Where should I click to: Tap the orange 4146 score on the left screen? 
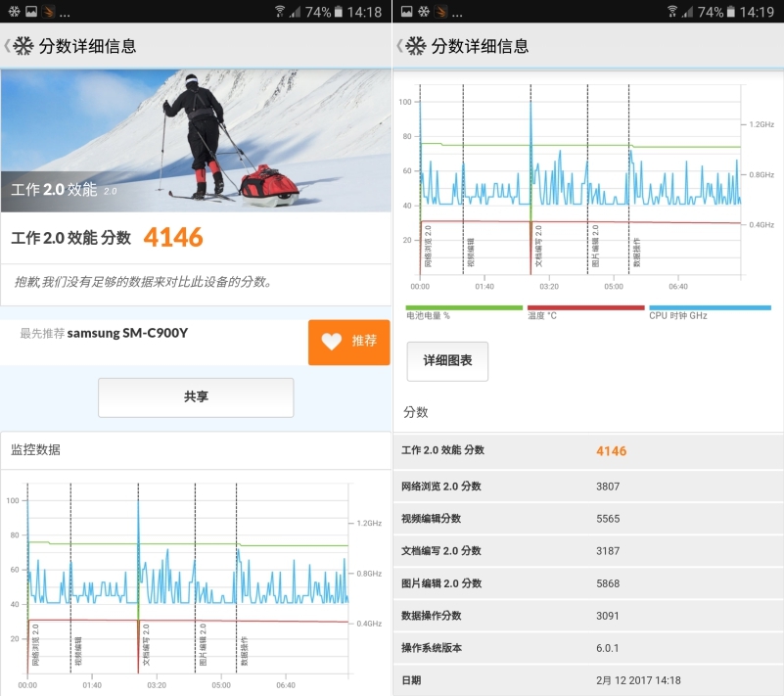tap(173, 238)
